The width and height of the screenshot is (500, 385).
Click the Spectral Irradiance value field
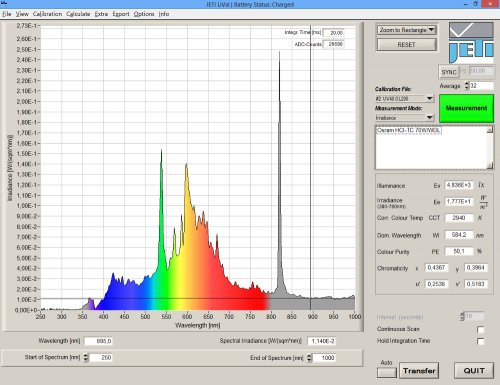322,341
